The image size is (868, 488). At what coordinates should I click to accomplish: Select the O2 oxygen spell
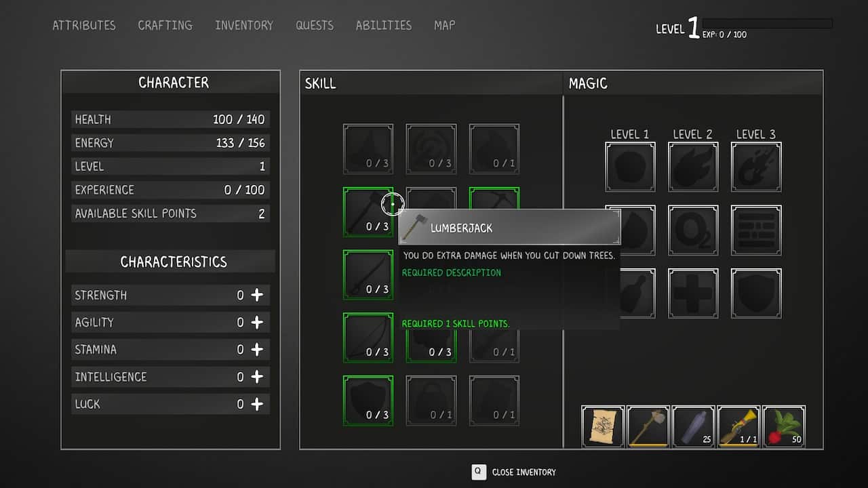[693, 230]
